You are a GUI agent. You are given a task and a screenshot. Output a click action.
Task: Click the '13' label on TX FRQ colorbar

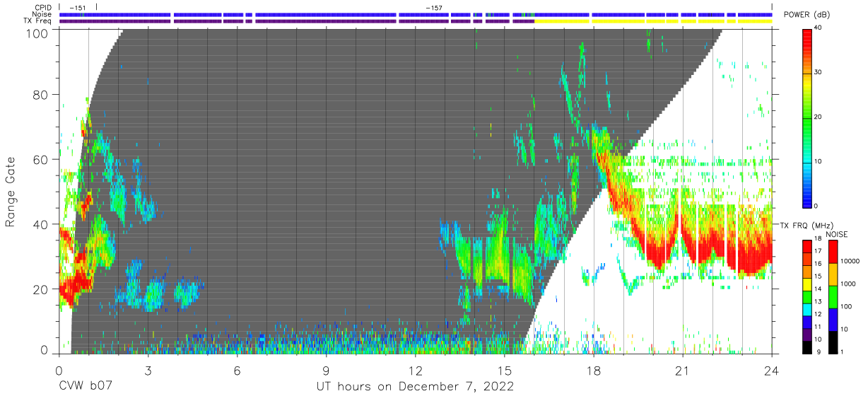pos(818,301)
